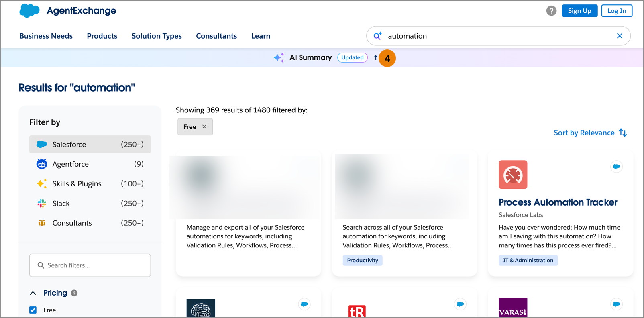The height and width of the screenshot is (318, 644).
Task: Select the Slack filter category
Action: click(x=90, y=203)
